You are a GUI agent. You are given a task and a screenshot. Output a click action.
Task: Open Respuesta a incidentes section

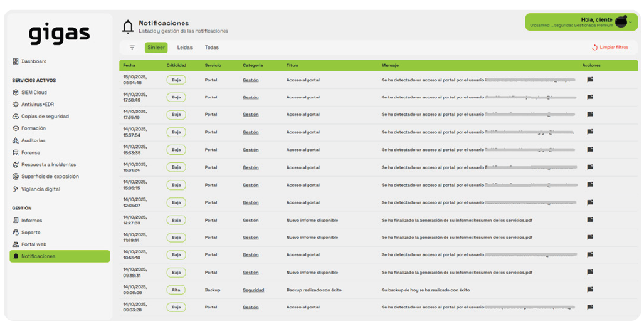(x=48, y=165)
